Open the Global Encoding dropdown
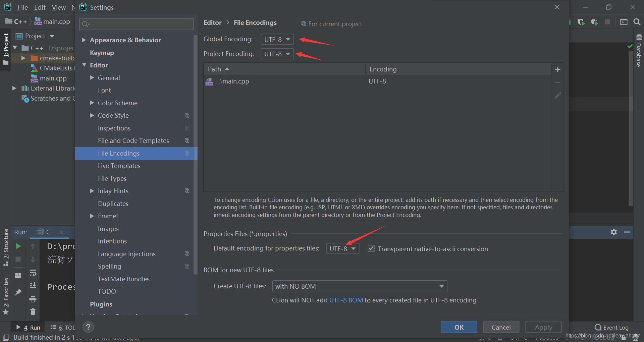This screenshot has height=342, width=644. click(277, 39)
